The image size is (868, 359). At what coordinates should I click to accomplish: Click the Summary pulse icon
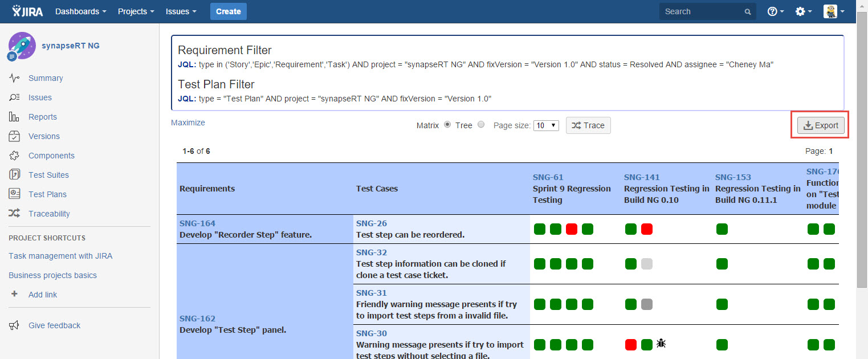point(15,78)
